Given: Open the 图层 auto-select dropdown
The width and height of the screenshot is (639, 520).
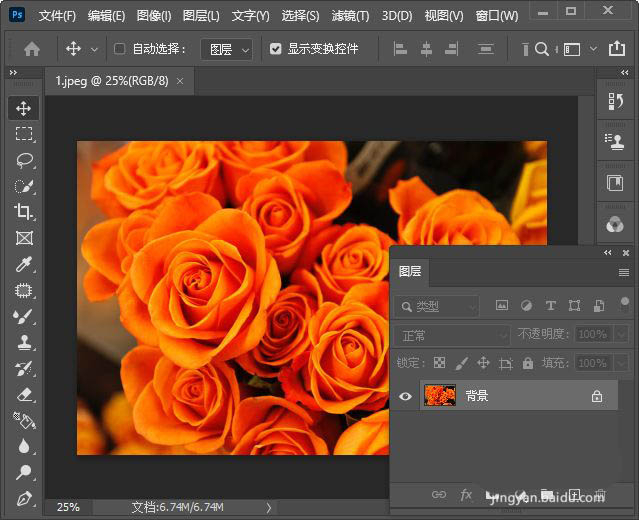Looking at the screenshot, I should coord(227,49).
